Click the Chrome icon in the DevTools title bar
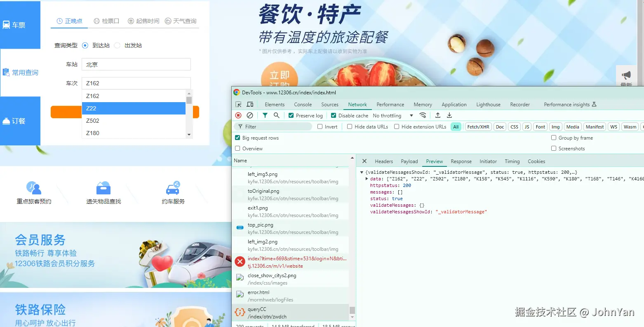This screenshot has width=644, height=327. pos(237,92)
